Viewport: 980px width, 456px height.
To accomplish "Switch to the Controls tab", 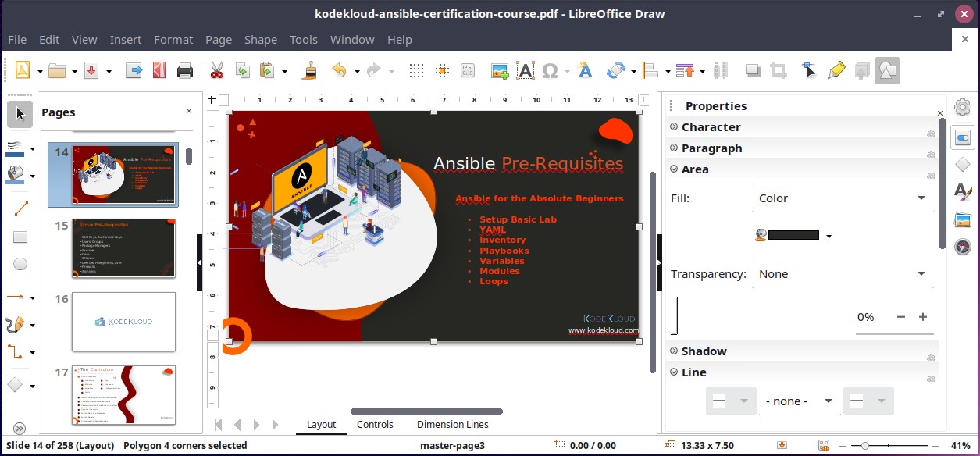I will coord(375,424).
